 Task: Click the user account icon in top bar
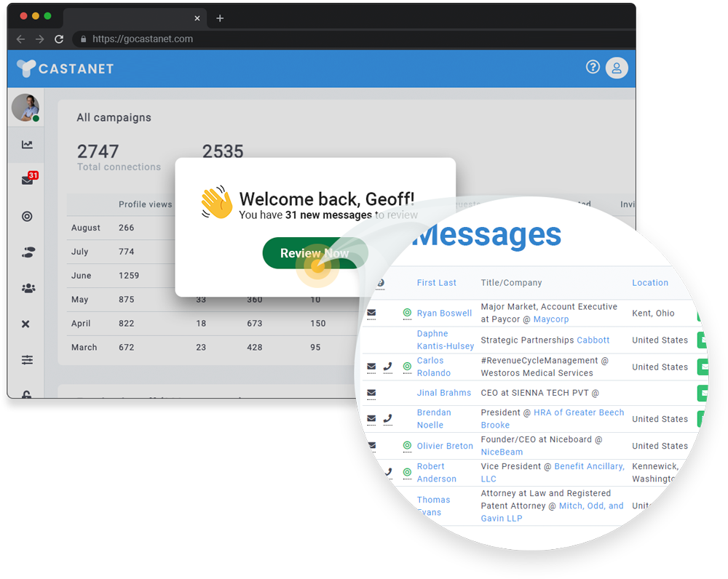pyautogui.click(x=617, y=68)
